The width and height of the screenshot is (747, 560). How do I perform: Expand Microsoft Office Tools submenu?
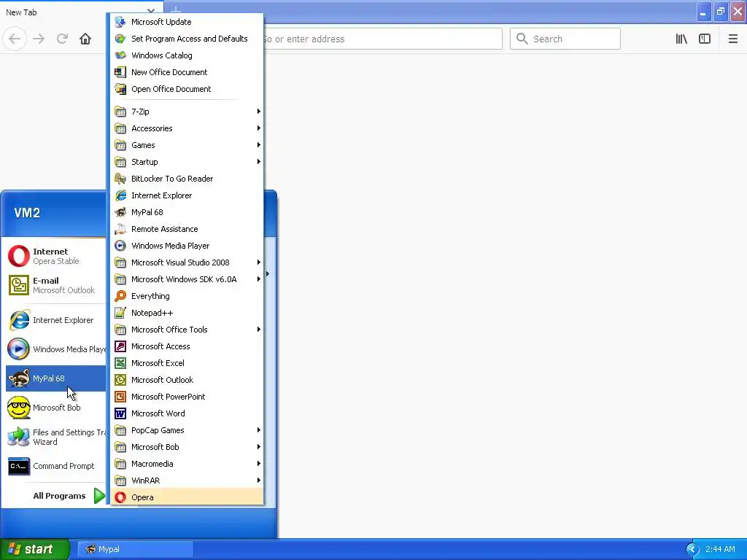pyautogui.click(x=187, y=330)
